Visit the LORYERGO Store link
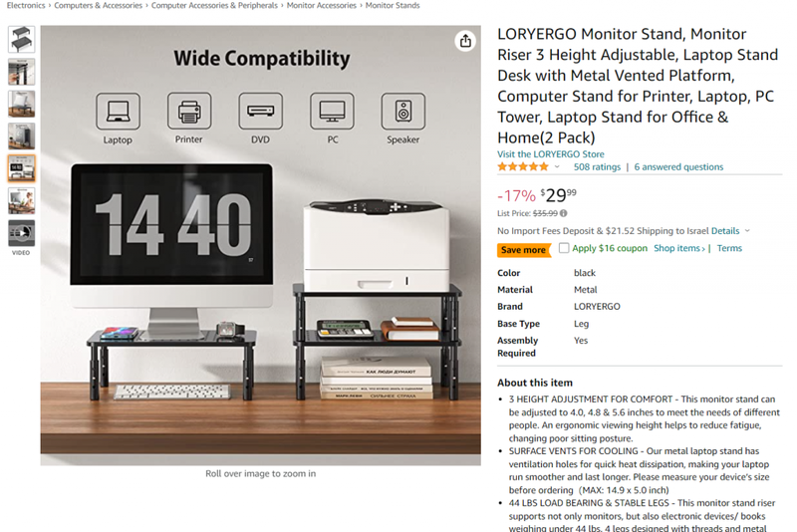 click(x=551, y=154)
